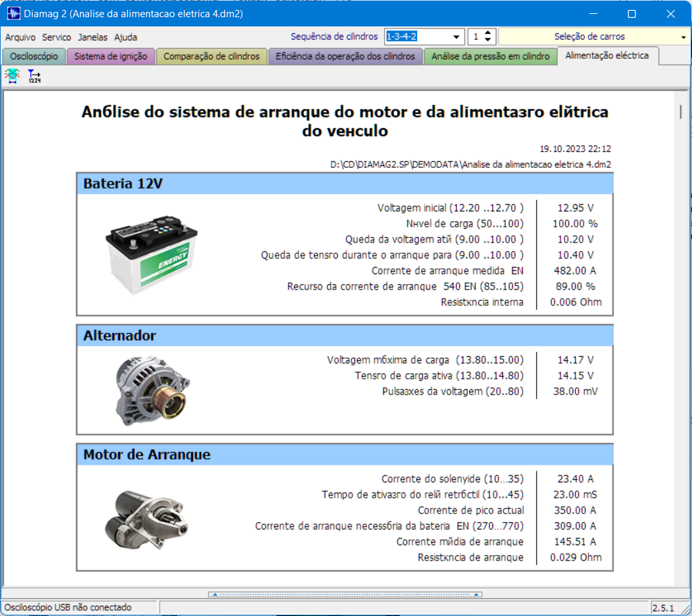This screenshot has height=616, width=692.
Task: Click the bottom panel splitter handle
Action: tap(345, 594)
